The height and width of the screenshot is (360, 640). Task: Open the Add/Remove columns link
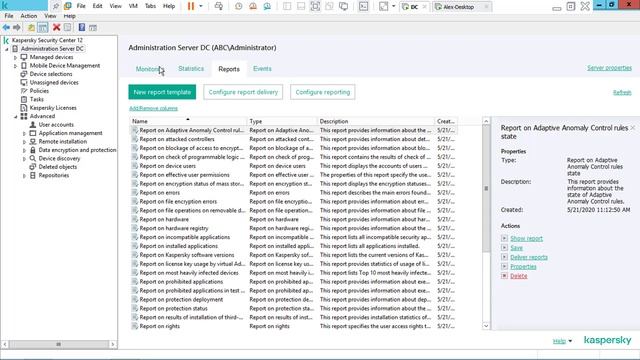(x=153, y=108)
